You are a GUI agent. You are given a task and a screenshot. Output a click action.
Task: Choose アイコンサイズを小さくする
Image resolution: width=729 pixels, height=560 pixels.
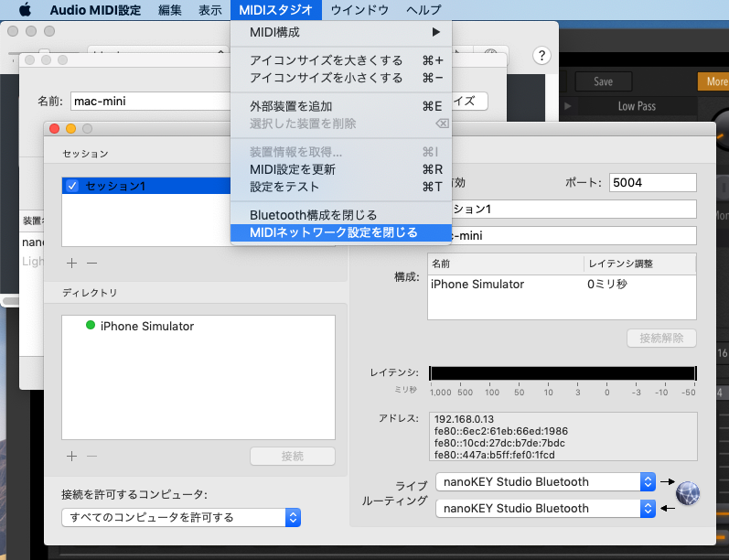(x=341, y=78)
